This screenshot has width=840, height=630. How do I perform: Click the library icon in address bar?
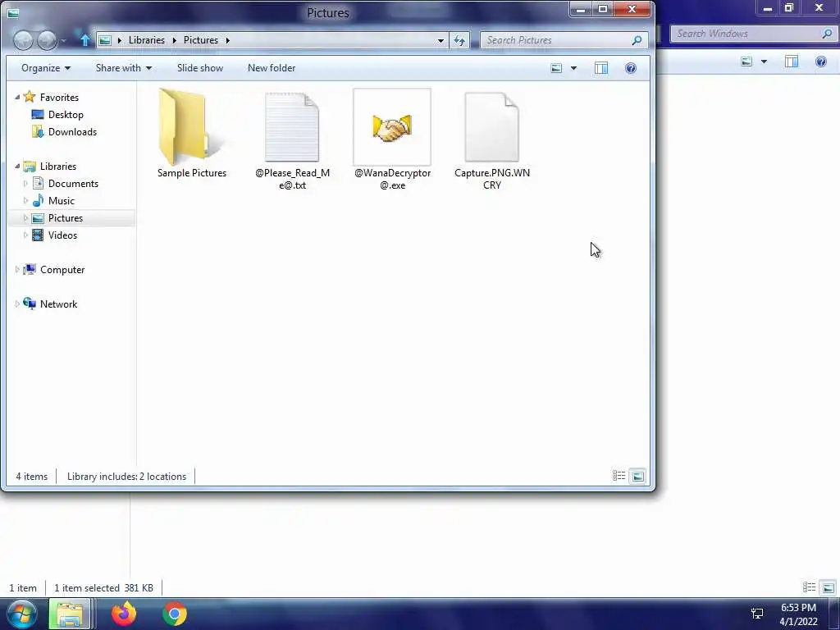[x=106, y=40]
